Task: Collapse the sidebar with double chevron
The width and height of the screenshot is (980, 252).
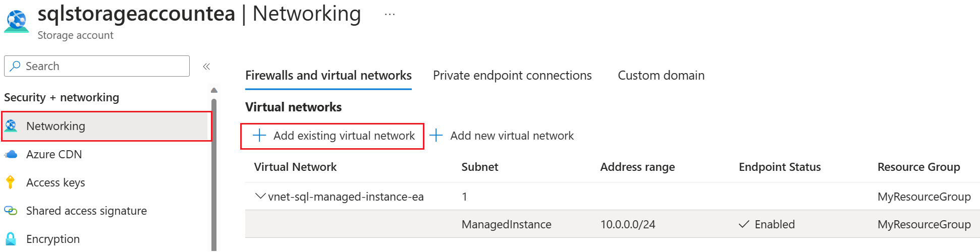Action: [x=206, y=67]
